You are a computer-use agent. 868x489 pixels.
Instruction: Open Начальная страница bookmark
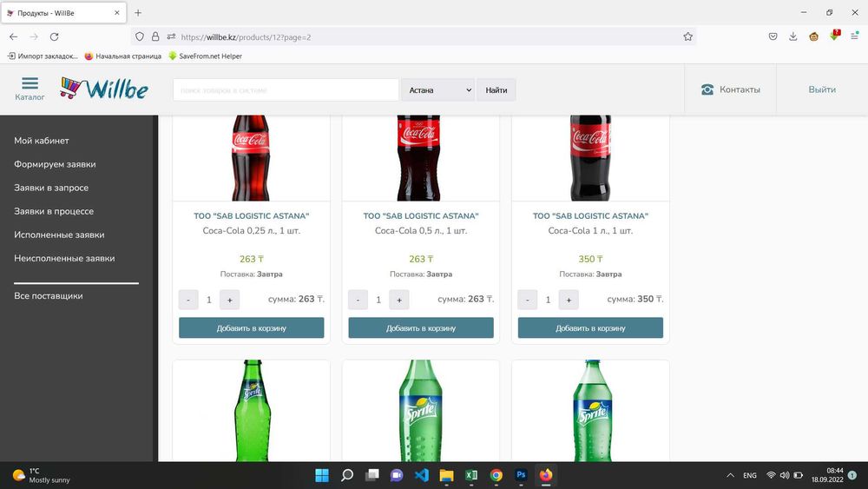tap(123, 56)
